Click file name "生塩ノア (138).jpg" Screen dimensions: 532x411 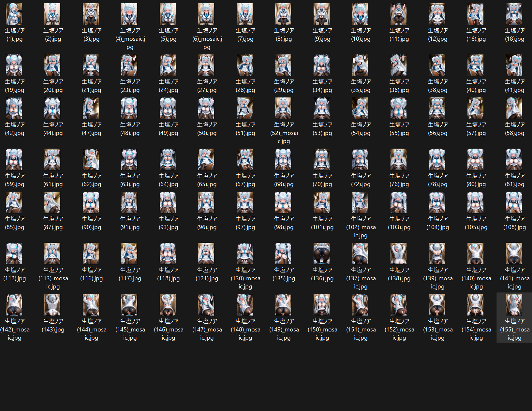[x=399, y=274]
